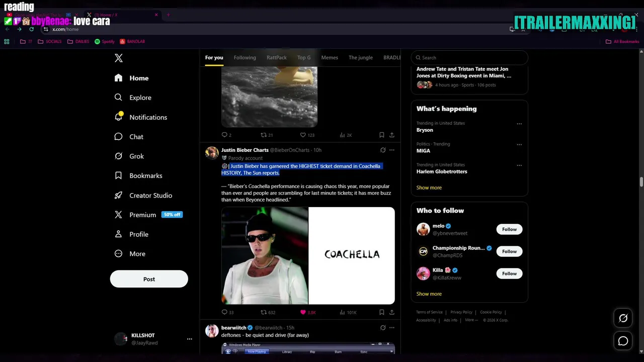The image size is (644, 362).
Task: Switch to RattPack tab
Action: pyautogui.click(x=276, y=57)
